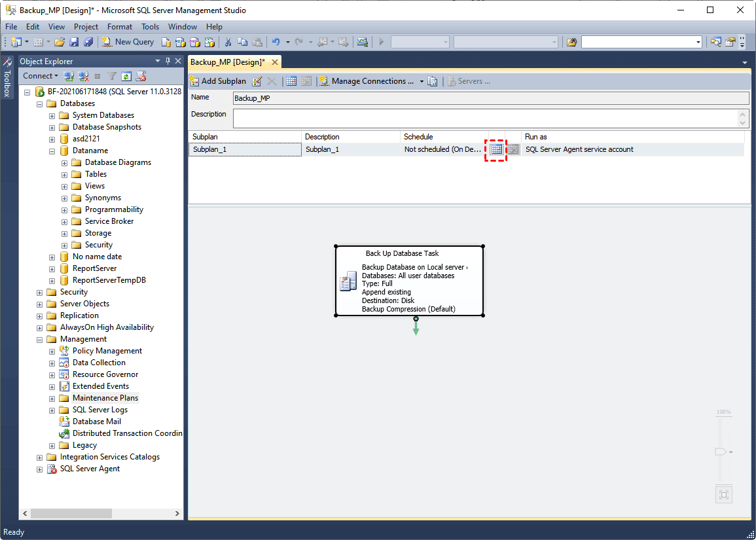
Task: Collapse the Databases tree node
Action: click(39, 103)
